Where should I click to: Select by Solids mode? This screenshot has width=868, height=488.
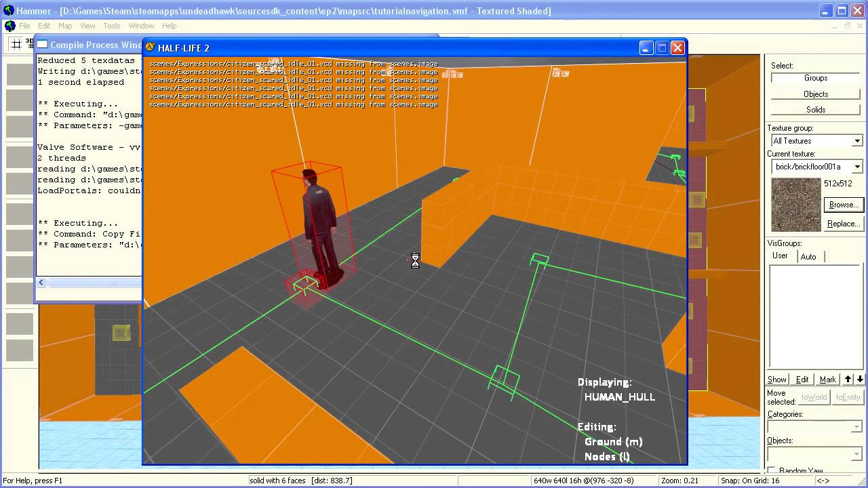(816, 110)
